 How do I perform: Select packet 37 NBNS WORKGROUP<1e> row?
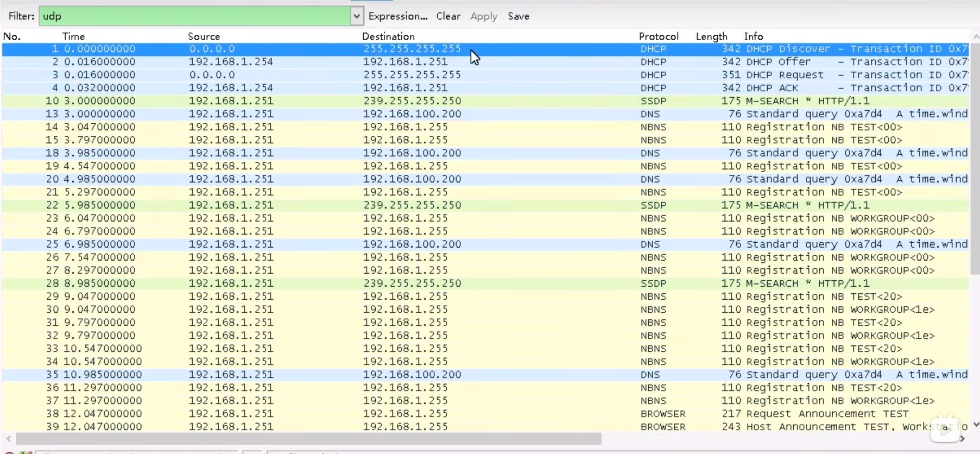point(485,401)
